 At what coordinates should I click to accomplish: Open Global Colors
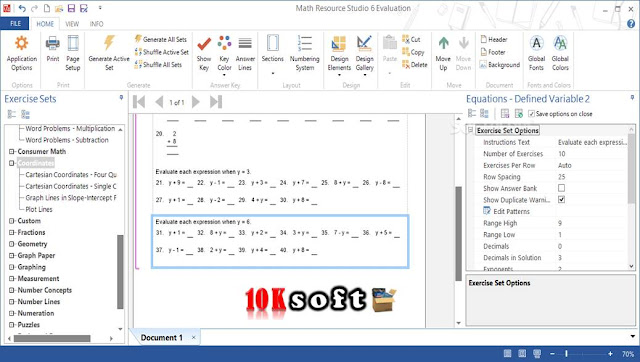pyautogui.click(x=560, y=53)
